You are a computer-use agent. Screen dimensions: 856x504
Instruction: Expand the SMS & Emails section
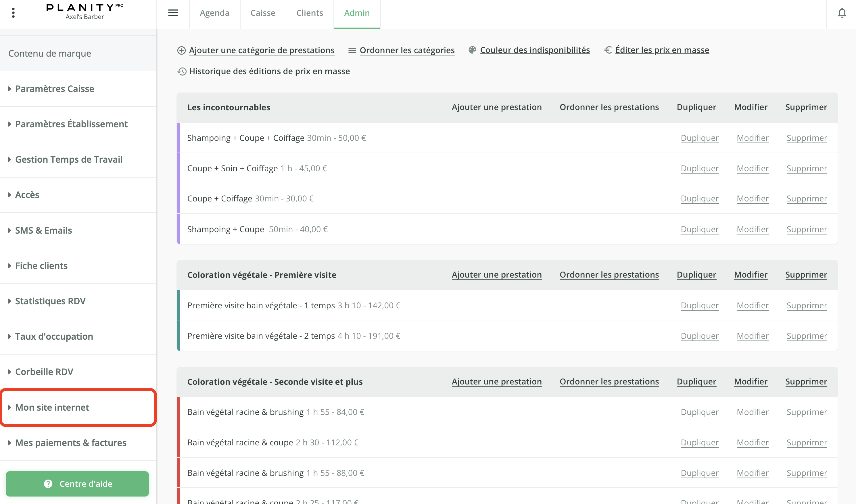click(x=43, y=230)
